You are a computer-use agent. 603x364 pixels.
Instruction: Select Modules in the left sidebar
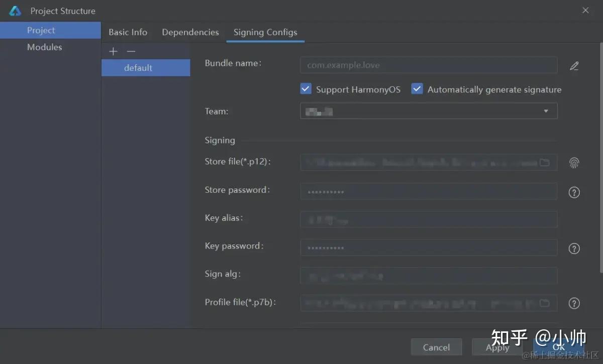[44, 47]
